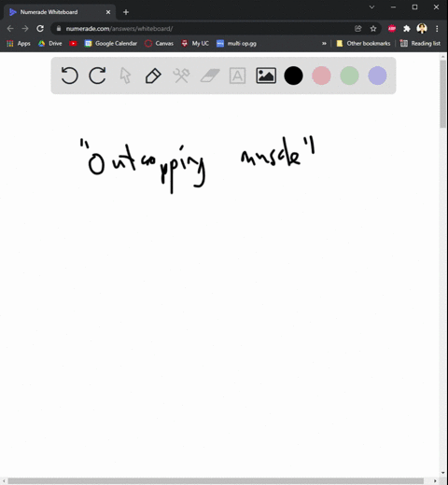Open the Apps bookmark

tap(19, 44)
